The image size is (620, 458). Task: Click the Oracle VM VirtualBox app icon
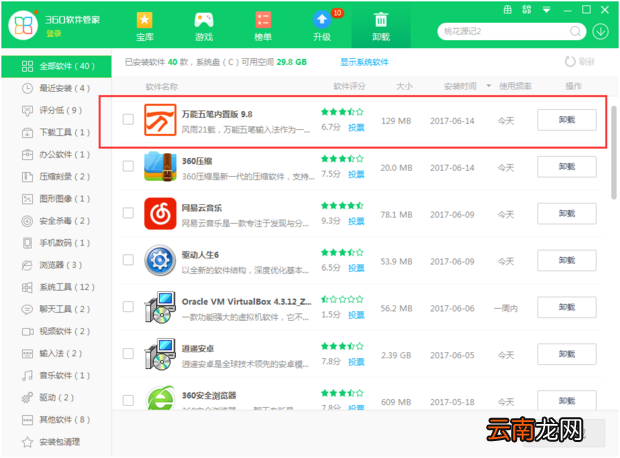pos(160,307)
